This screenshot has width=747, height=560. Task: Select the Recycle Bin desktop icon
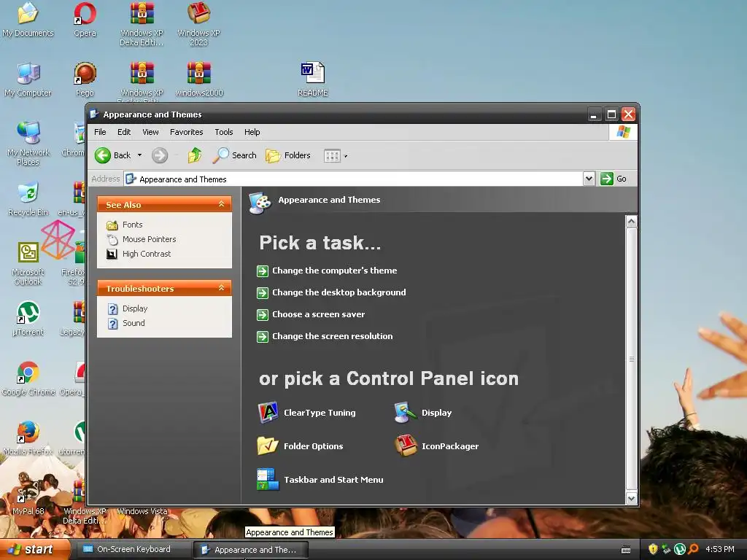pyautogui.click(x=28, y=199)
